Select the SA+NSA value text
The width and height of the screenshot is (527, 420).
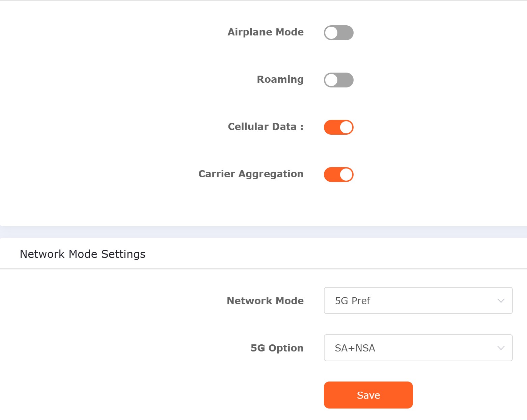tap(355, 348)
